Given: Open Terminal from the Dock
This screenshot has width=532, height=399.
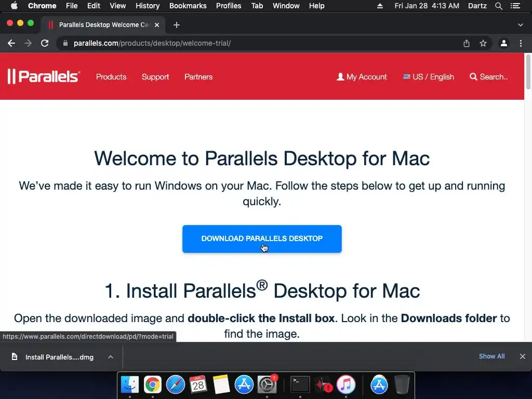Looking at the screenshot, I should 300,384.
